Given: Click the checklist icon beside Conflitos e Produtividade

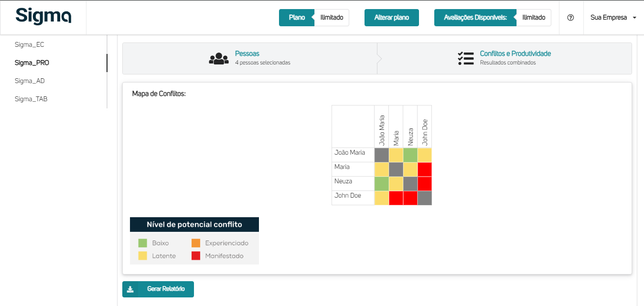Looking at the screenshot, I should click(465, 59).
